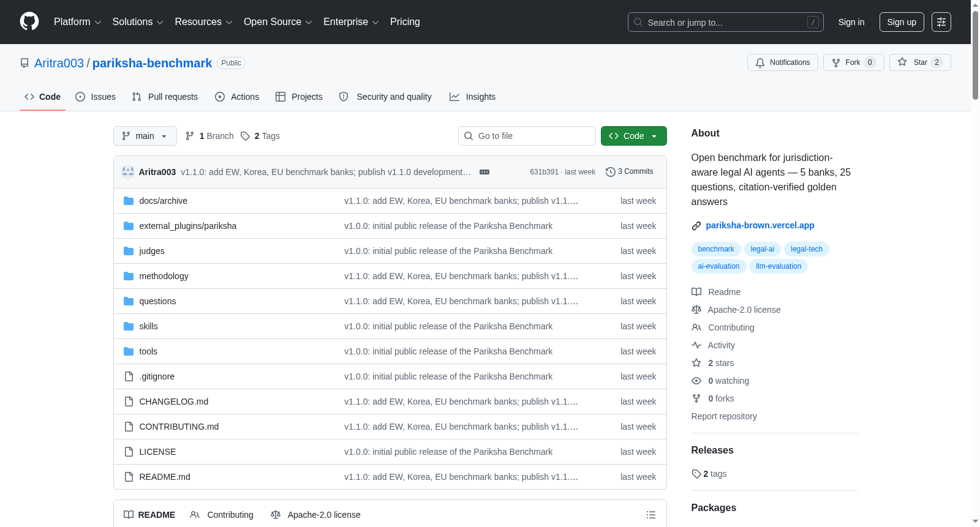Open the green Code clone dropdown
The width and height of the screenshot is (980, 527).
(x=634, y=136)
